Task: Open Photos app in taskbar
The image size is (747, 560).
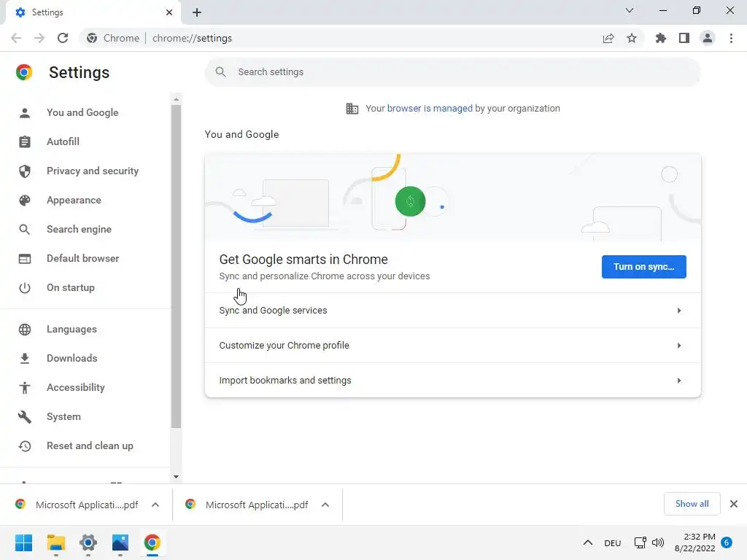Action: [x=120, y=542]
